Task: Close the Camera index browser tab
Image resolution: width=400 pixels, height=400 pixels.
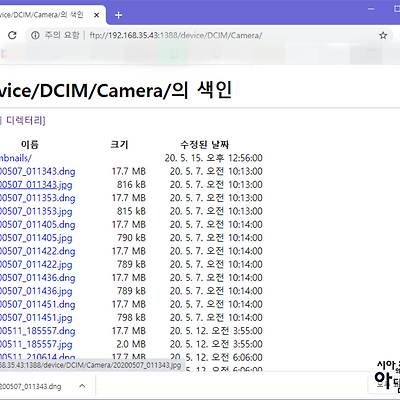Action: point(97,15)
